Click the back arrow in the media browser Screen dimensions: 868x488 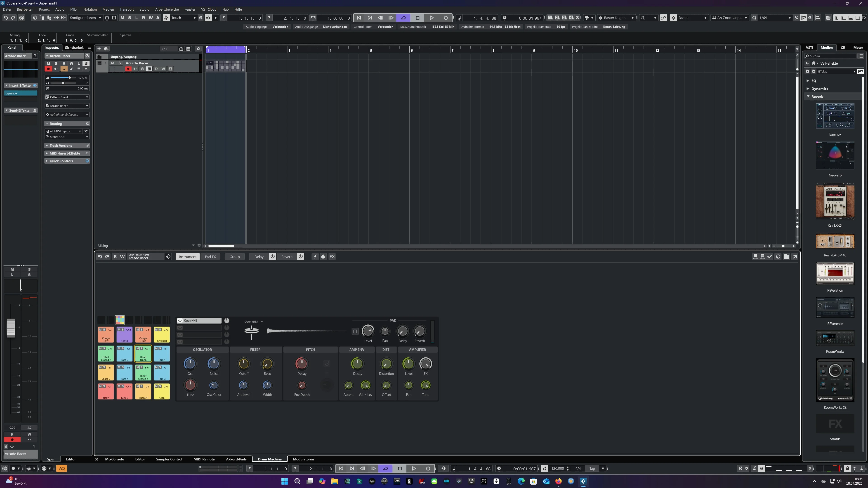807,63
